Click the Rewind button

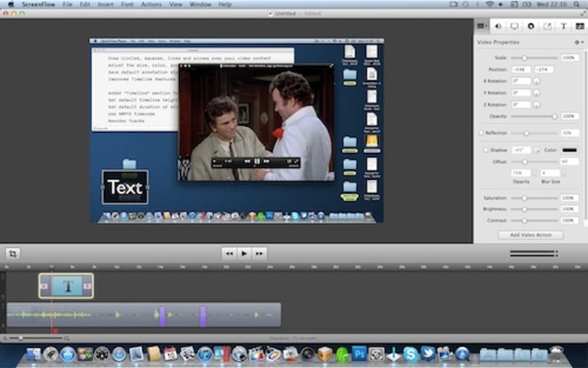(x=229, y=253)
